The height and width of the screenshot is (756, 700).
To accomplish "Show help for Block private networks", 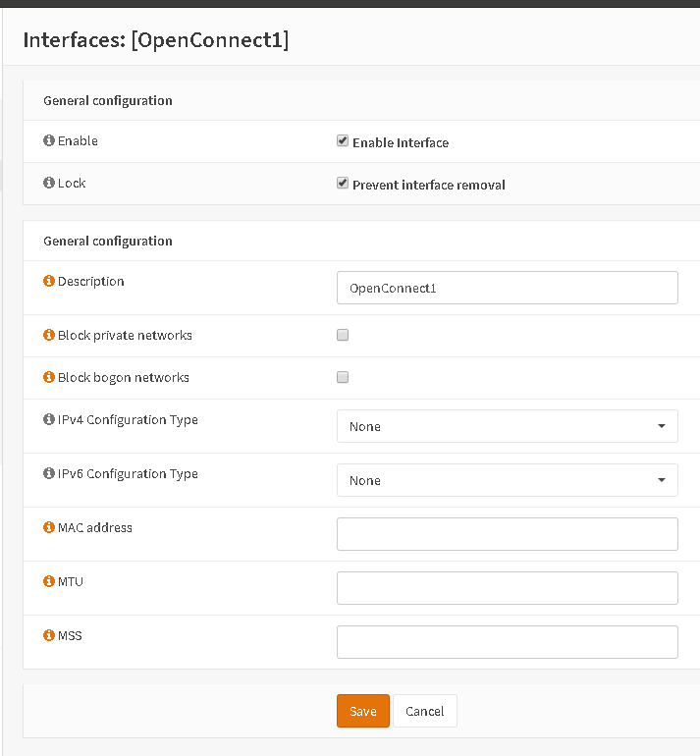I will coord(49,336).
